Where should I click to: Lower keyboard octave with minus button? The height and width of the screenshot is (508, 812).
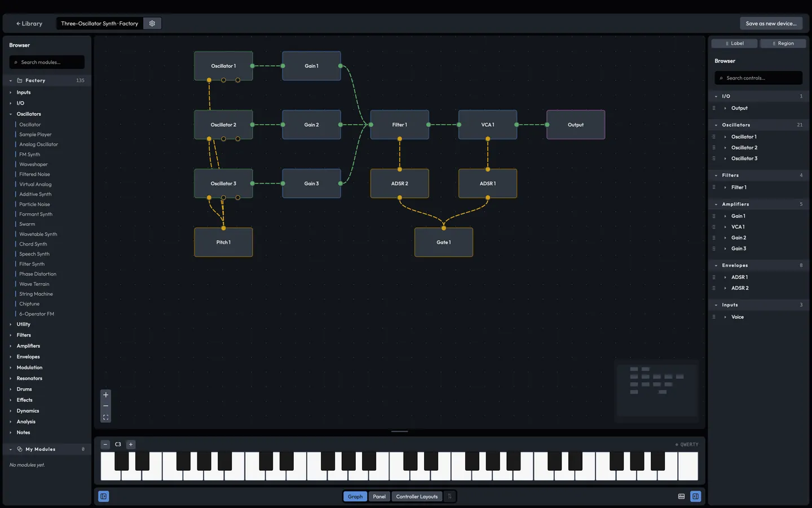[x=105, y=445]
